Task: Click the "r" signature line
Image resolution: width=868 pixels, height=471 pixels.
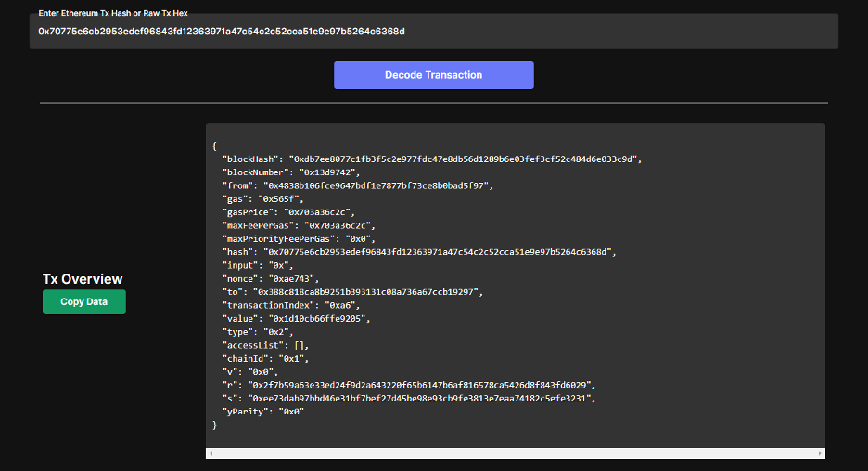Action: click(x=409, y=385)
